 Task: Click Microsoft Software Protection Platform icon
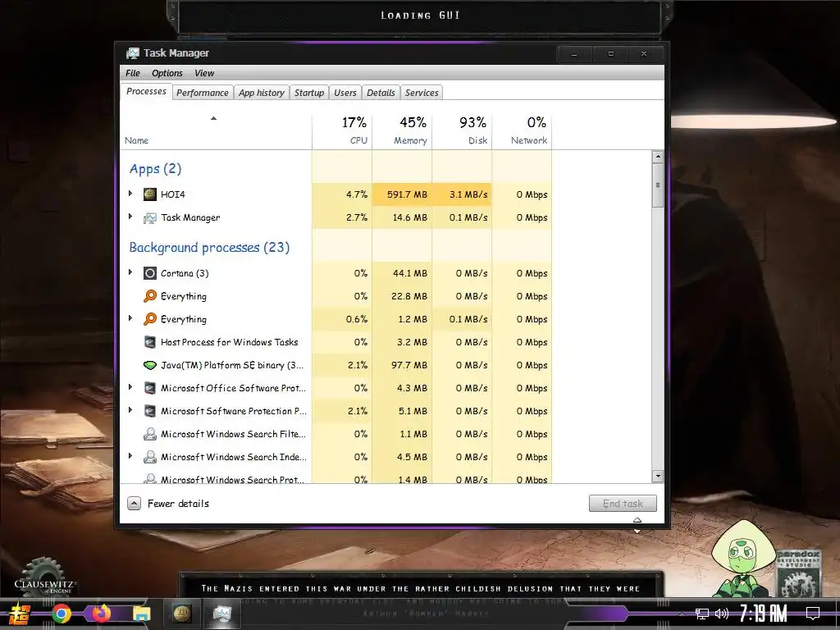coord(150,411)
